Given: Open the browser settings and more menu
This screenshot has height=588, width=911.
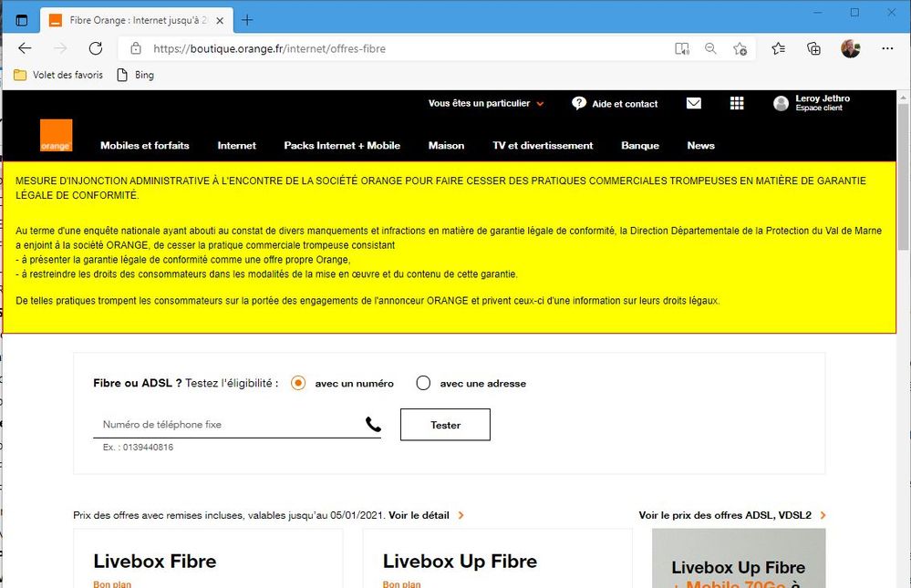Looking at the screenshot, I should click(887, 49).
